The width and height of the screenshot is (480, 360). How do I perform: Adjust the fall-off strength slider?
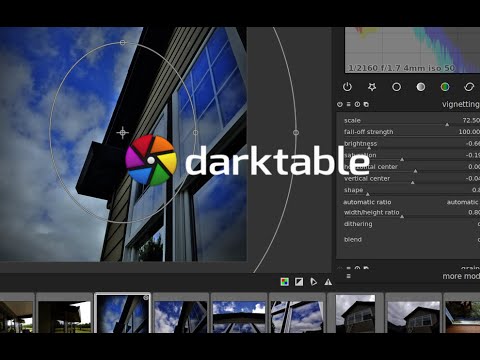click(x=412, y=132)
